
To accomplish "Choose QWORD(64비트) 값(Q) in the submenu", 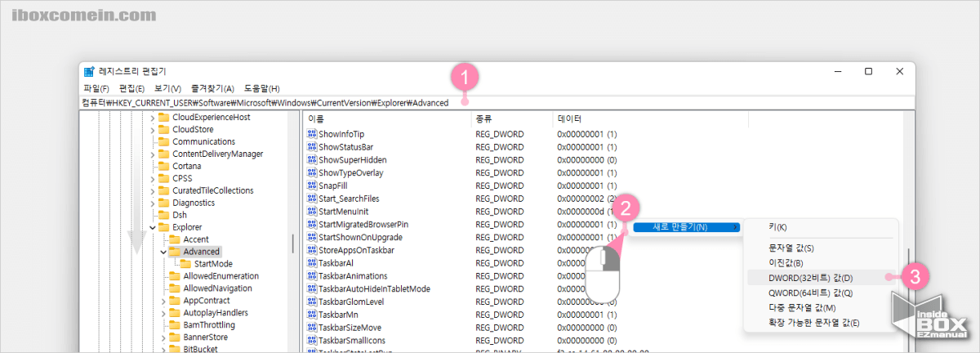I will pyautogui.click(x=821, y=293).
